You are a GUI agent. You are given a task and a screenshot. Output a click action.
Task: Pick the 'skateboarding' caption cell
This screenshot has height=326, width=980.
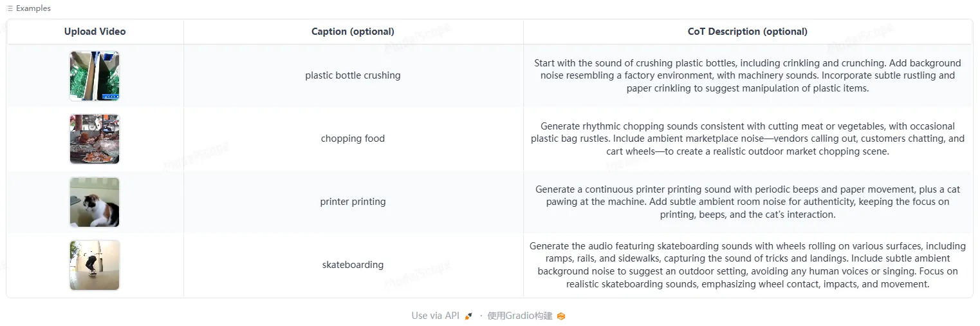click(x=353, y=265)
